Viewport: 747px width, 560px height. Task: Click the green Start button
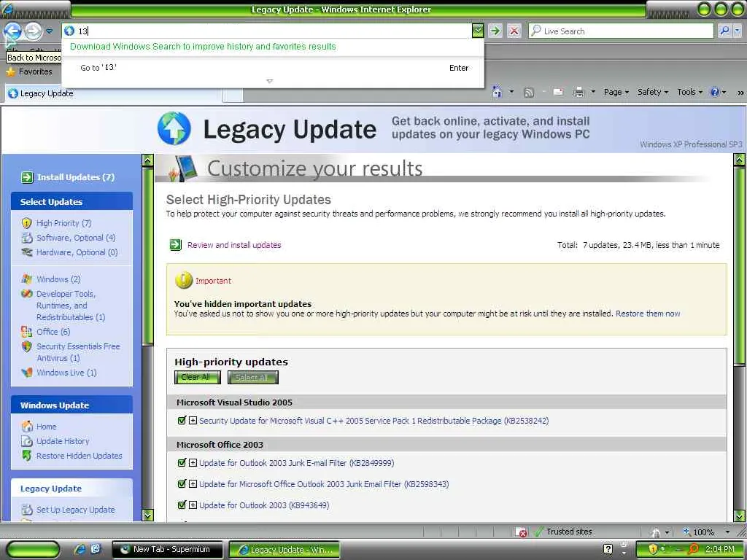pyautogui.click(x=34, y=550)
